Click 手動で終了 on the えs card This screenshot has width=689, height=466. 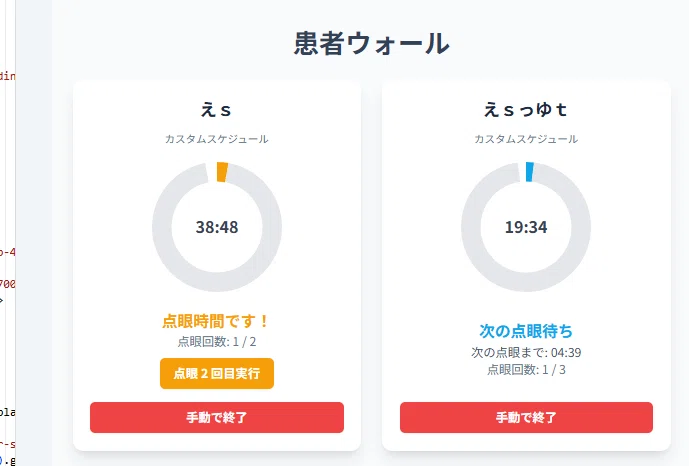[217, 417]
